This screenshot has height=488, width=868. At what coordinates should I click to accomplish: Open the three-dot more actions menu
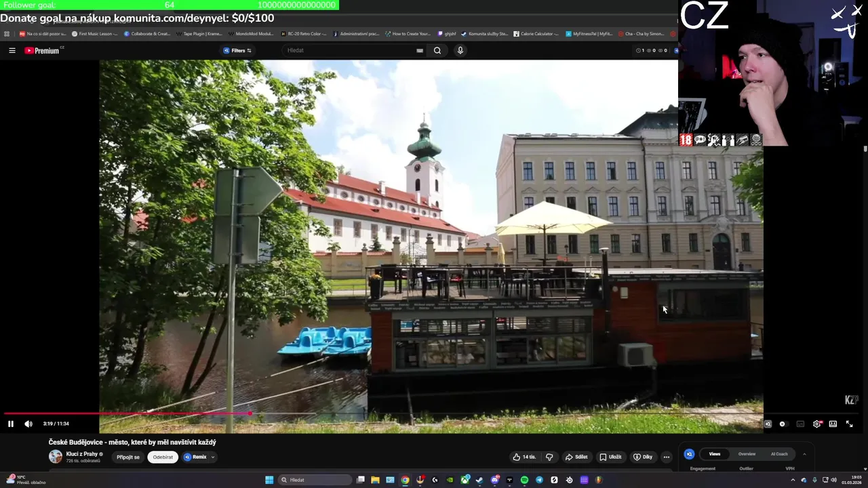pos(667,457)
